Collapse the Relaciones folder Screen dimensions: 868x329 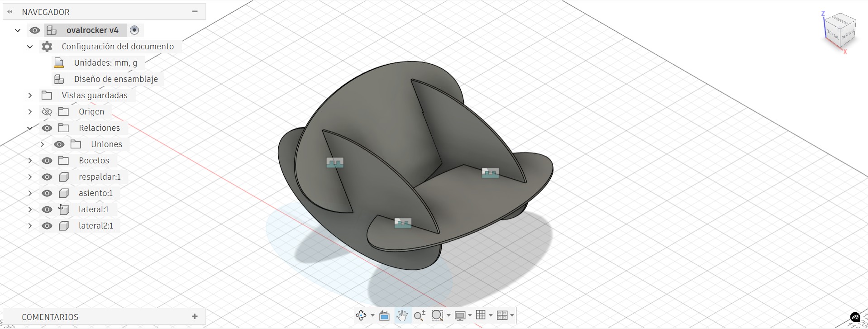pyautogui.click(x=30, y=128)
